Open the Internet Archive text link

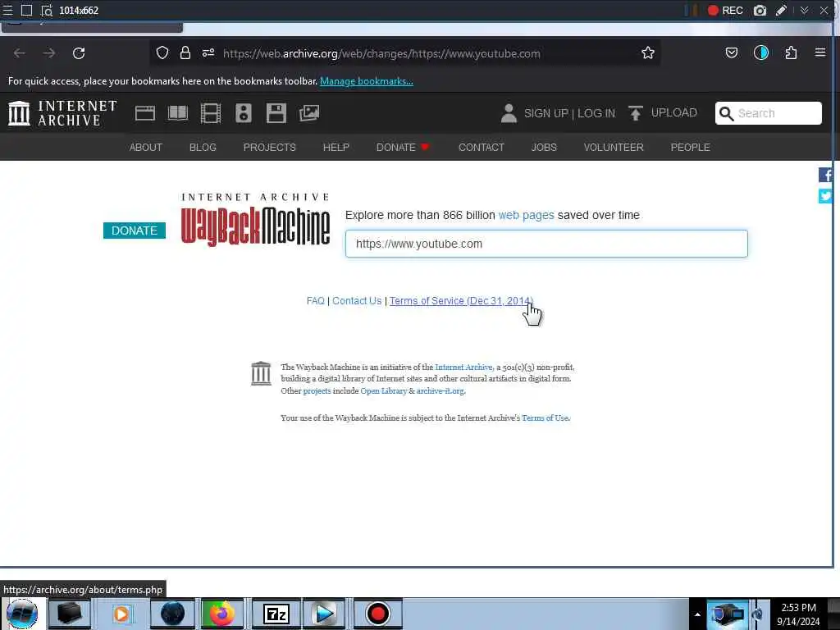pyautogui.click(x=463, y=367)
